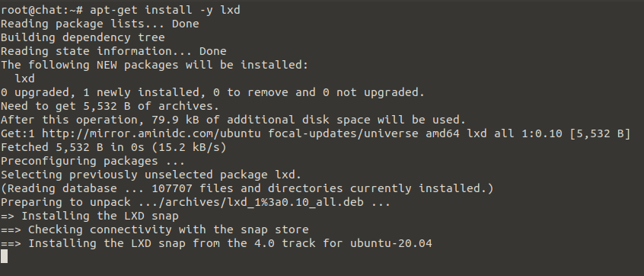Click the 'Reading package lists... Done' line
This screenshot has height=276, width=644.
click(x=100, y=24)
